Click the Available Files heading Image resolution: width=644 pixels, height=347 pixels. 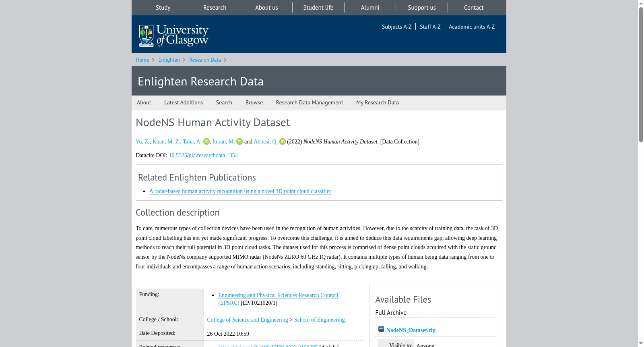pos(403,299)
